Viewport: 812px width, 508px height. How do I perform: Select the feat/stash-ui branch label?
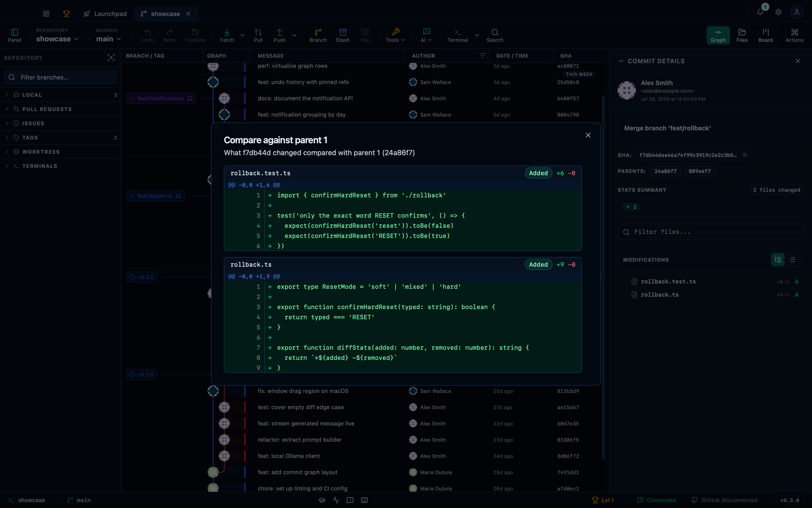point(155,196)
